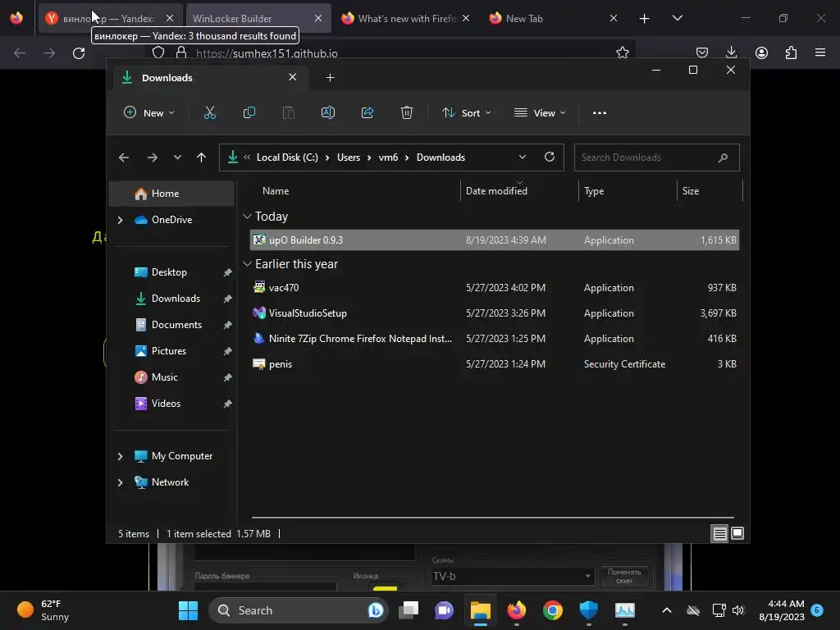The height and width of the screenshot is (630, 840).
Task: Refresh the Downloads folder view
Action: [x=549, y=157]
